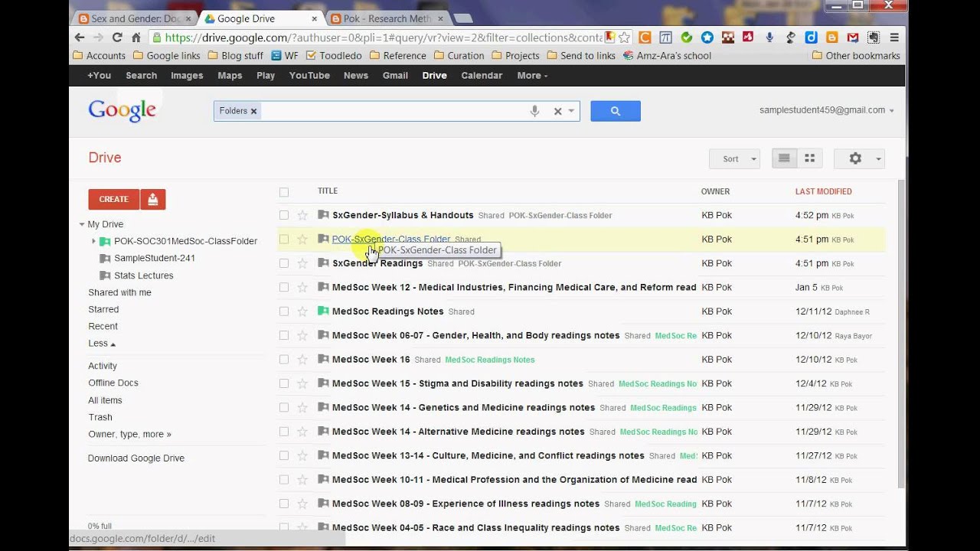This screenshot has width=980, height=551.
Task: Open Images from the Google bar
Action: [187, 75]
